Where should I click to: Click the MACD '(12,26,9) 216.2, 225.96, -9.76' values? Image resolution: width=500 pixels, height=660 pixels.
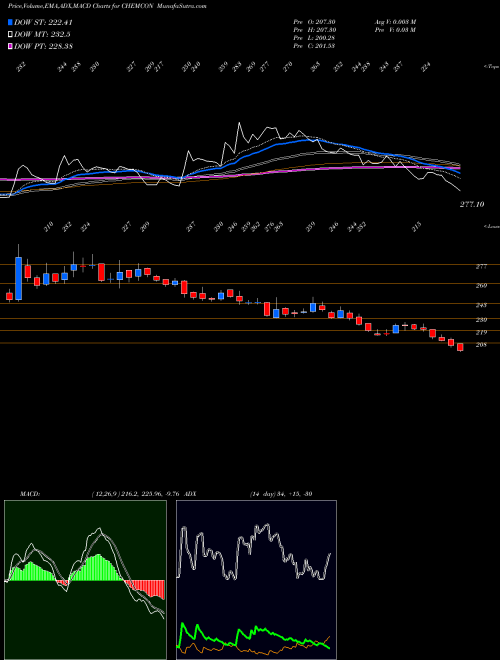(137, 493)
